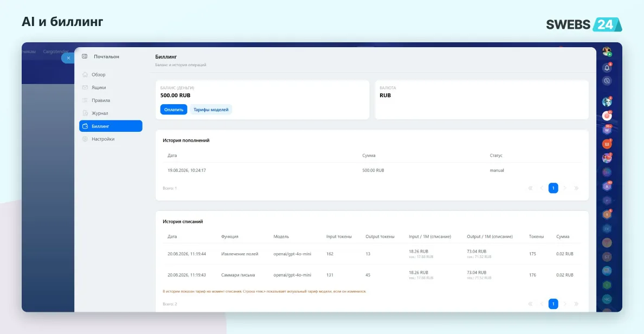Click the Модель column header
Image resolution: width=644 pixels, height=334 pixels.
click(281, 236)
